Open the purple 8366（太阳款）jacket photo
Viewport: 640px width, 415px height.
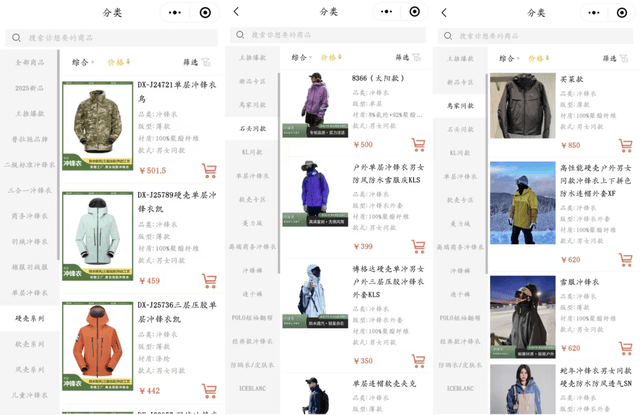[x=315, y=104]
